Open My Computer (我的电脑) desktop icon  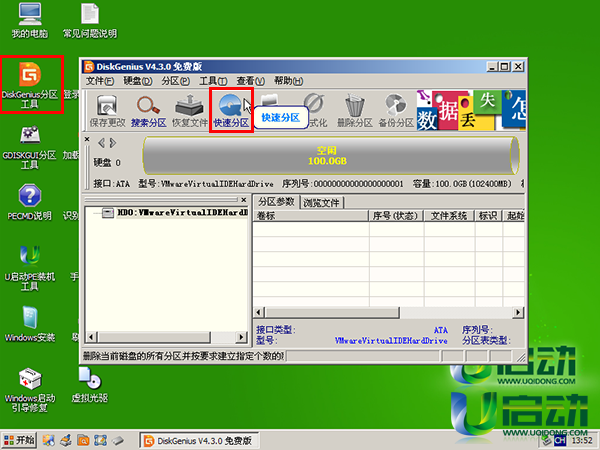click(29, 21)
